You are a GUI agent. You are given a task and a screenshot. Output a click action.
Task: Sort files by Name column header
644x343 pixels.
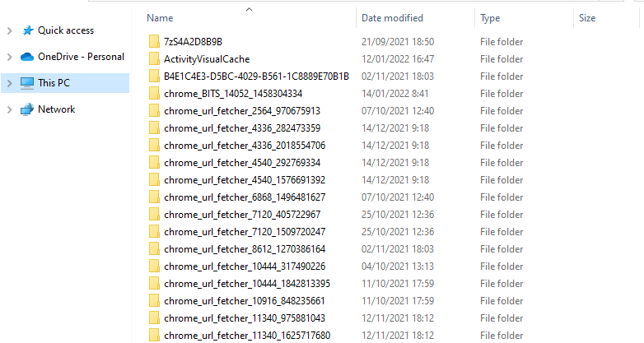160,17
